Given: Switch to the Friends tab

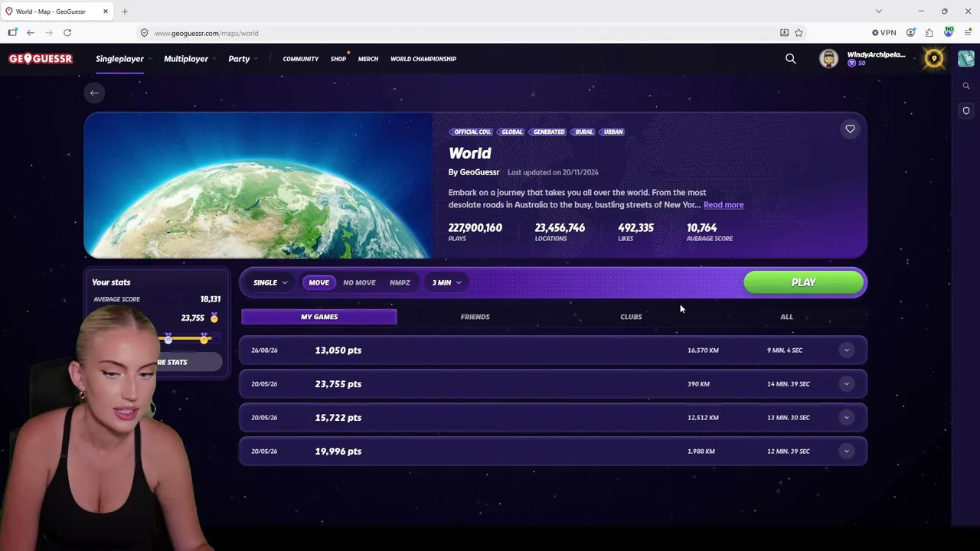Looking at the screenshot, I should [x=475, y=317].
